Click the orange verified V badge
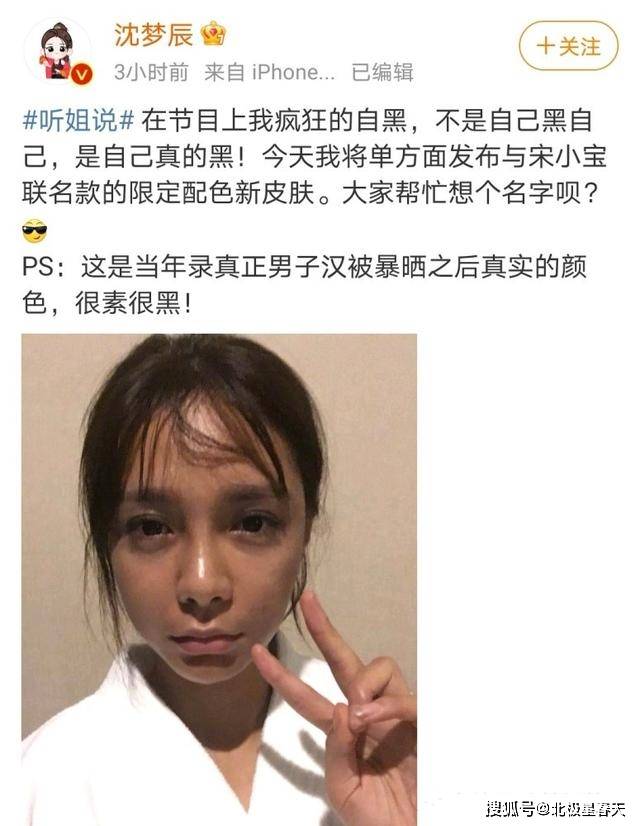 click(81, 74)
